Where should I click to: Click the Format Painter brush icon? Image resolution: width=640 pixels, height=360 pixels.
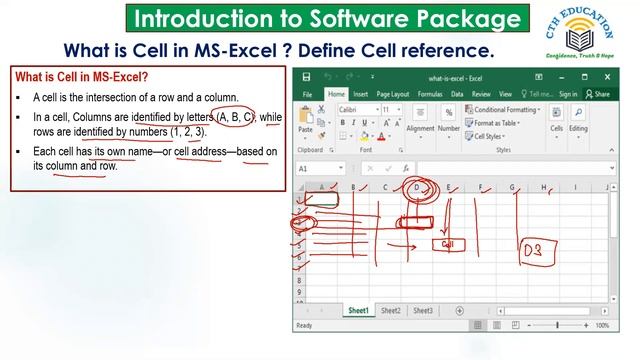pos(322,136)
